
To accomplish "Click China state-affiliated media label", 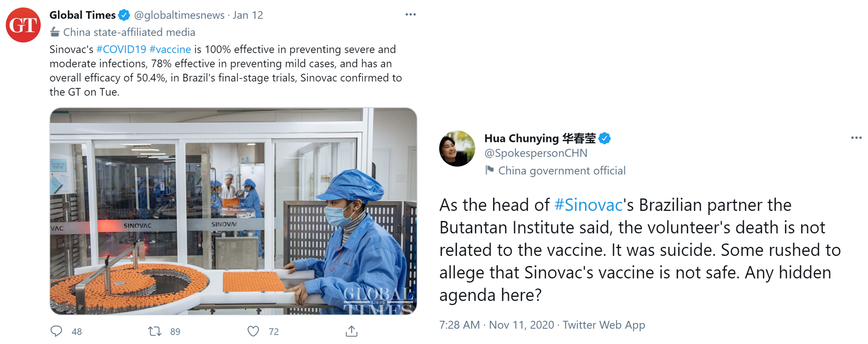I will click(129, 32).
